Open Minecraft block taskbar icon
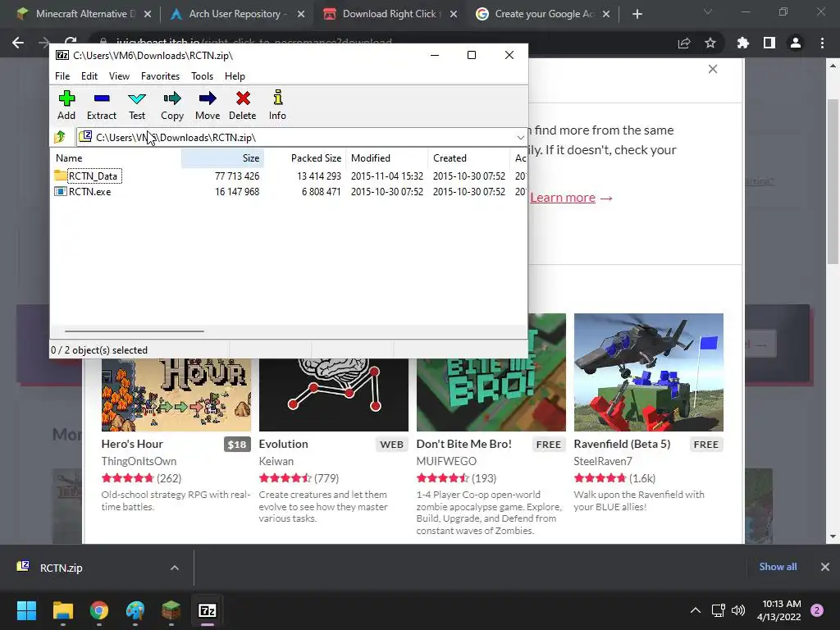This screenshot has height=630, width=840. tap(171, 610)
